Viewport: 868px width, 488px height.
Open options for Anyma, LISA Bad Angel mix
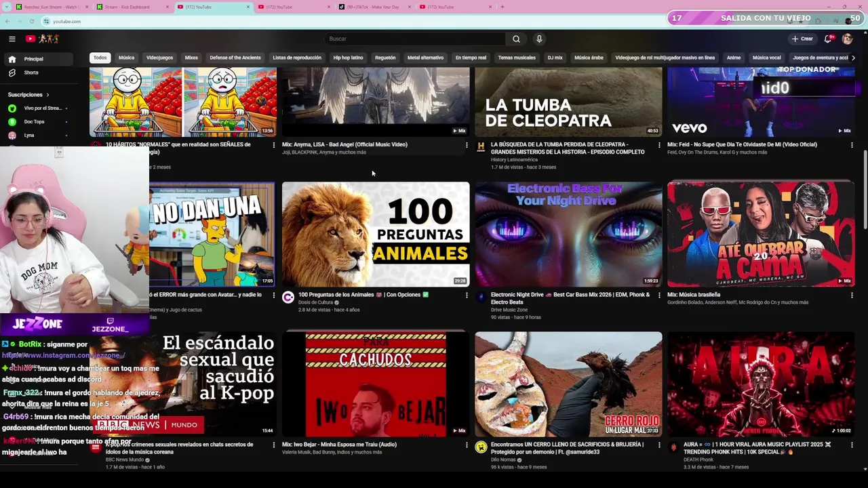pyautogui.click(x=467, y=145)
